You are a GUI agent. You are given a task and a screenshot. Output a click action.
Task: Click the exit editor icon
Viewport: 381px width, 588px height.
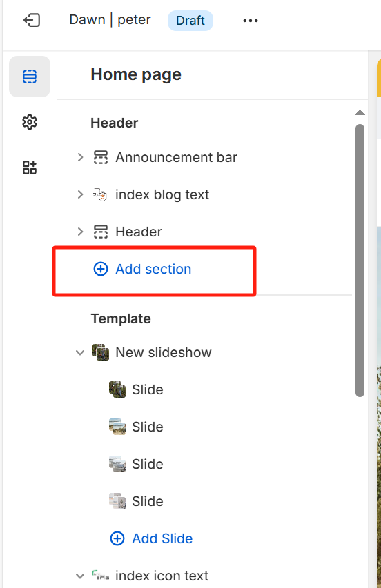pyautogui.click(x=32, y=20)
